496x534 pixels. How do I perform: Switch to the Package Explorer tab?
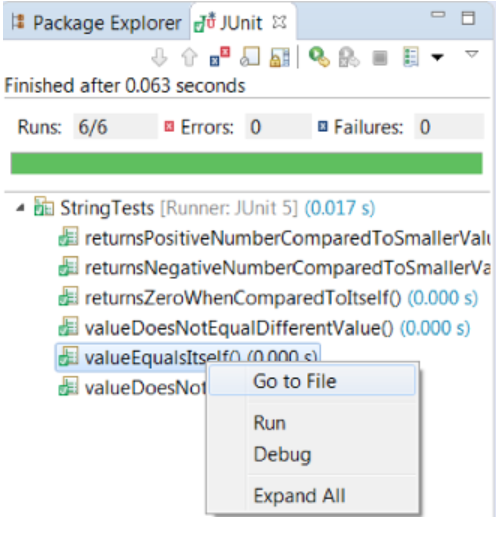96,23
